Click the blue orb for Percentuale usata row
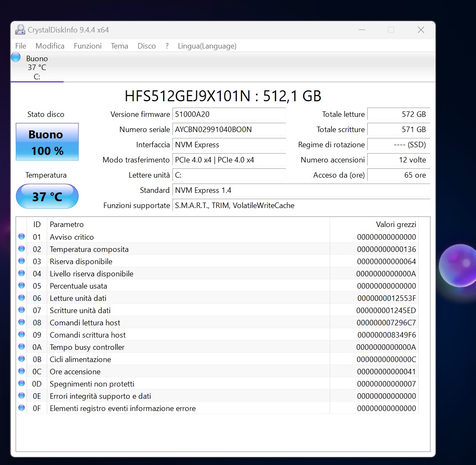This screenshot has height=465, width=476. (x=22, y=286)
